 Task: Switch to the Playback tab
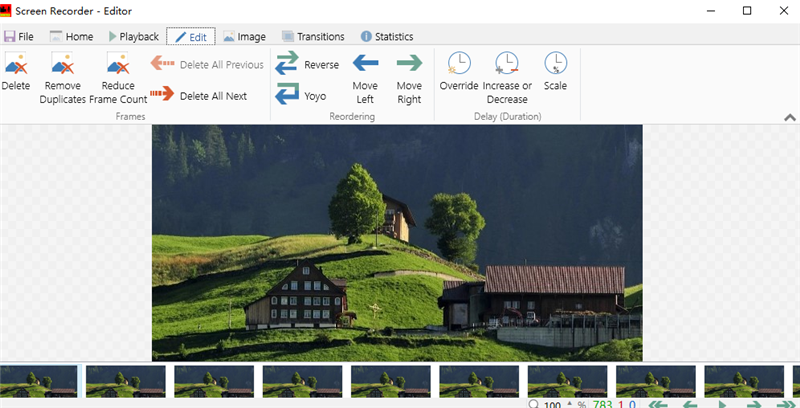134,36
